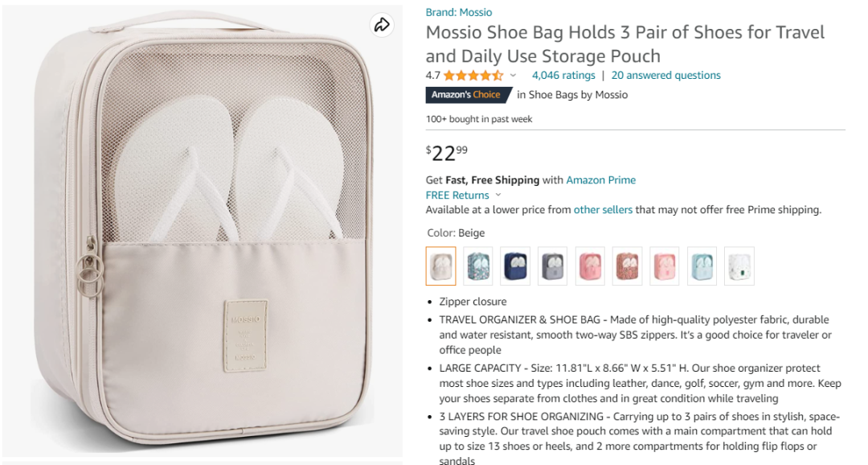Viewport: 868px width, 465px height.
Task: Pick the gray bag color swatch
Action: pyautogui.click(x=553, y=266)
